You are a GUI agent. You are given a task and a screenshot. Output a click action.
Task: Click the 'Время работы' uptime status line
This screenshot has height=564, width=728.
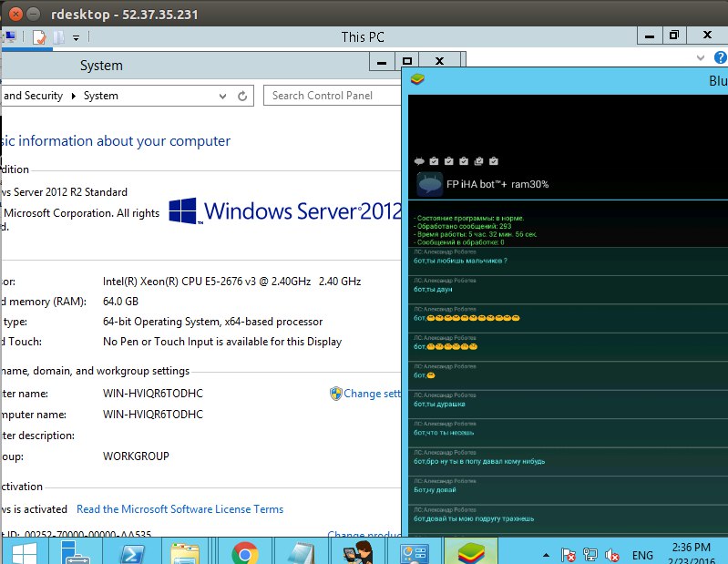tap(475, 234)
